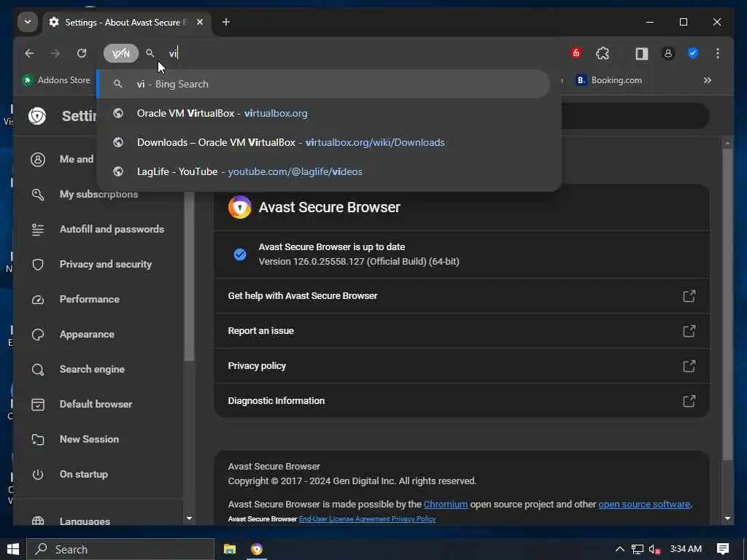The height and width of the screenshot is (560, 747).
Task: Open the three-dot browser menu
Action: [718, 53]
